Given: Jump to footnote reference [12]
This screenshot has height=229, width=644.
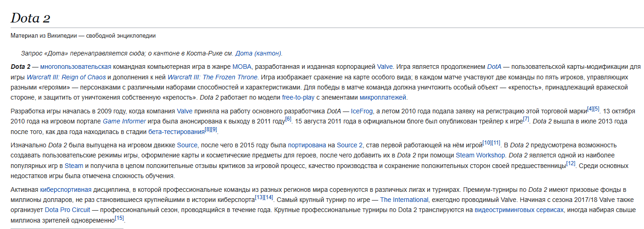Looking at the screenshot, I should coord(571,163).
